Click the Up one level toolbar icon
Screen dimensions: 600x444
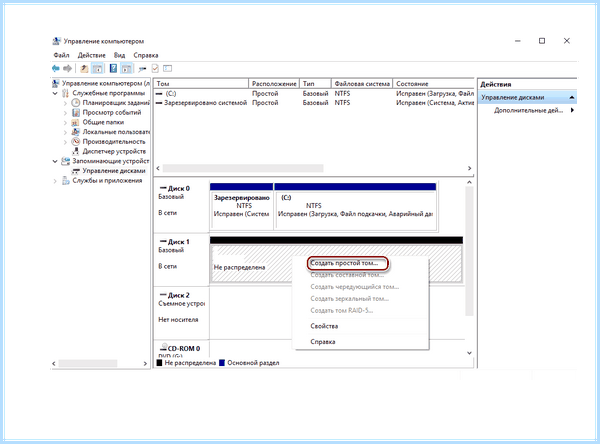84,69
